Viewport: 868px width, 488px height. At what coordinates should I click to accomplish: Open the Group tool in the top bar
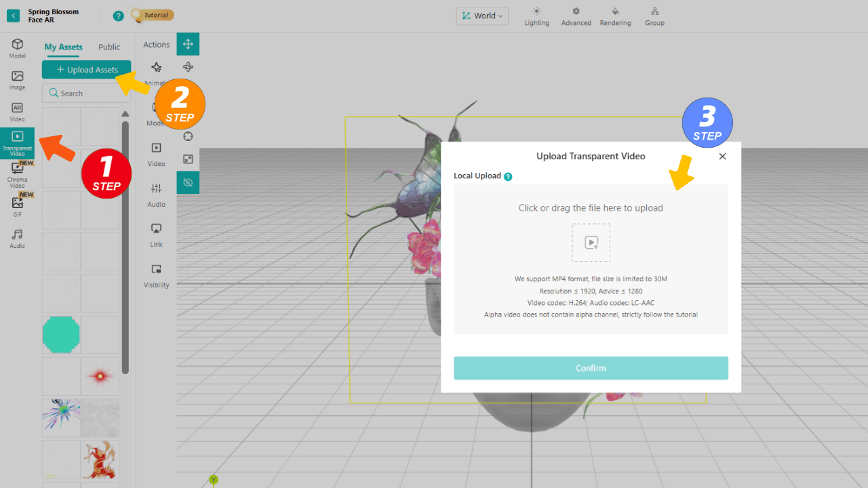click(654, 16)
